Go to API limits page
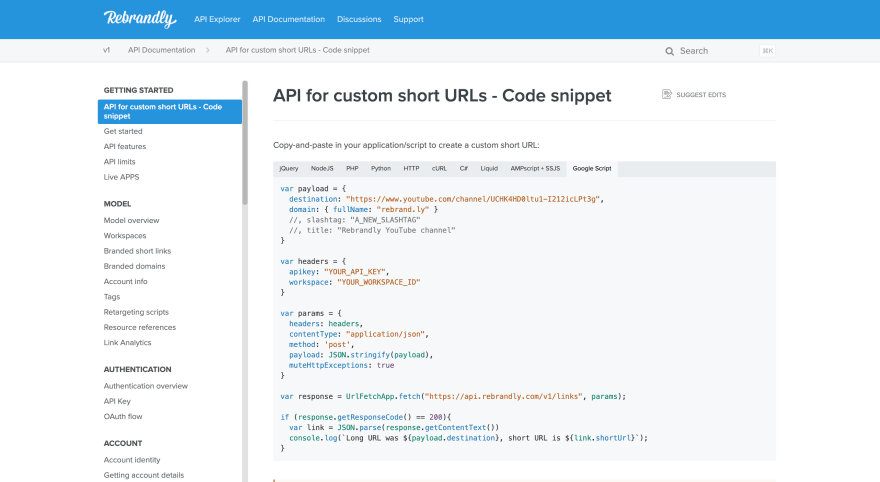Viewport: 880px width, 482px height. [120, 162]
